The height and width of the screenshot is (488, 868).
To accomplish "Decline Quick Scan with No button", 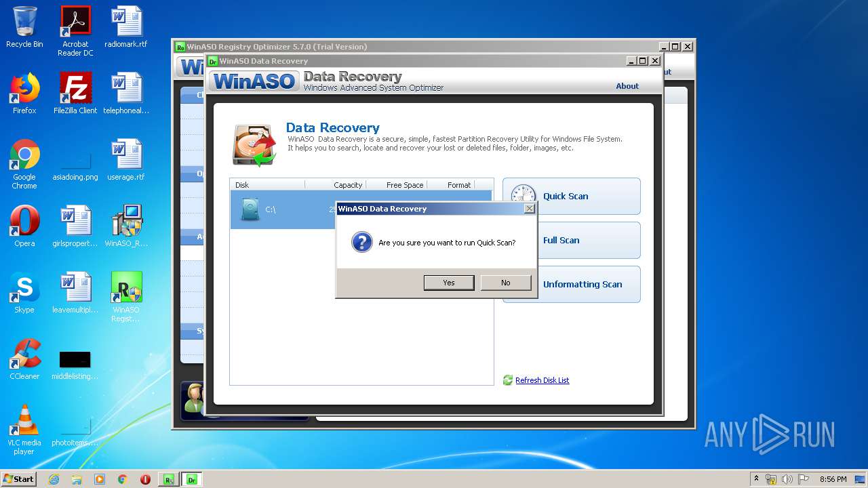I will click(506, 283).
